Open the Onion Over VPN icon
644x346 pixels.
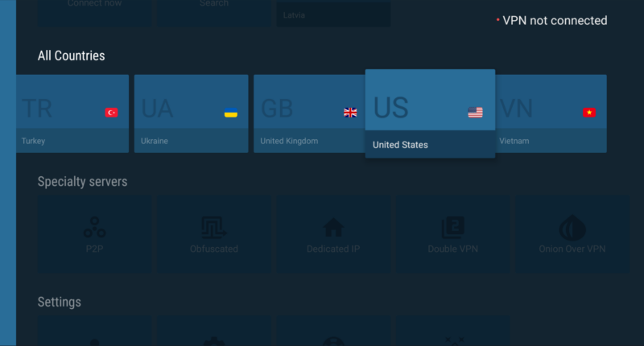tap(572, 228)
